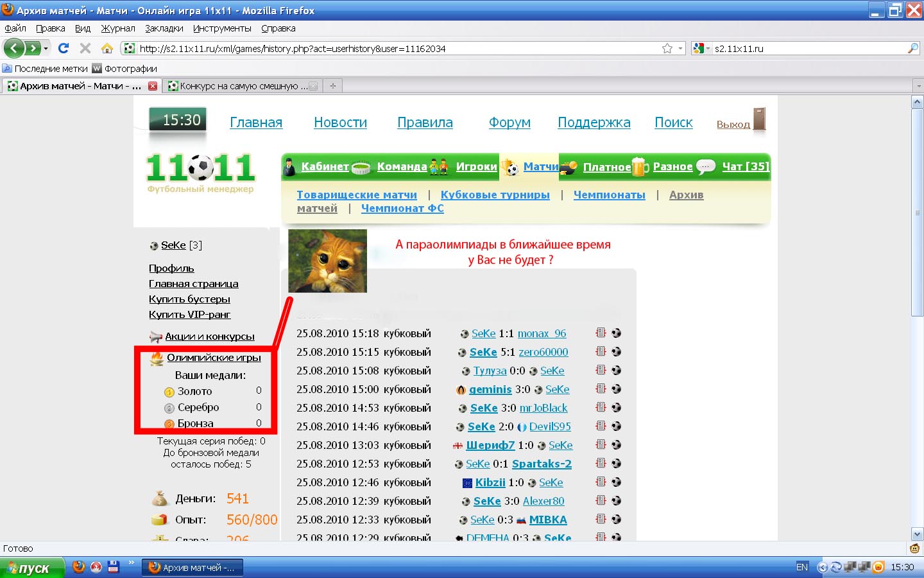Open the Закладки menu
The image size is (924, 578).
point(164,28)
